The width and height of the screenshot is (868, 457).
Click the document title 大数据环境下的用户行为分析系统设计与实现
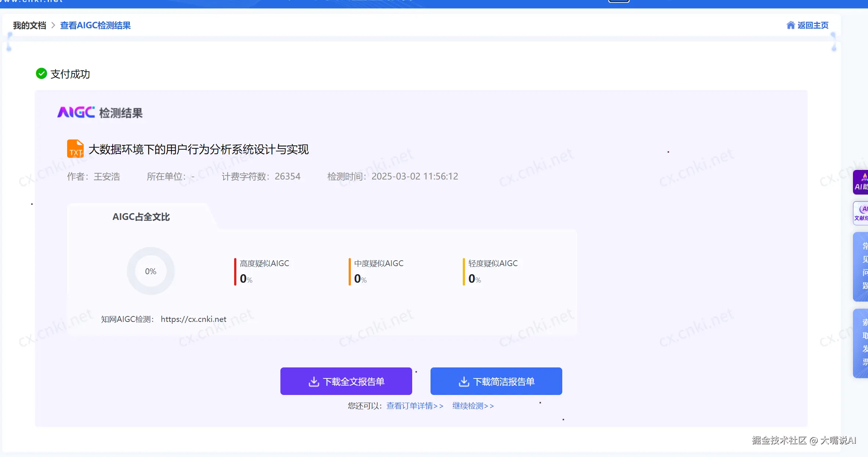[x=199, y=149]
